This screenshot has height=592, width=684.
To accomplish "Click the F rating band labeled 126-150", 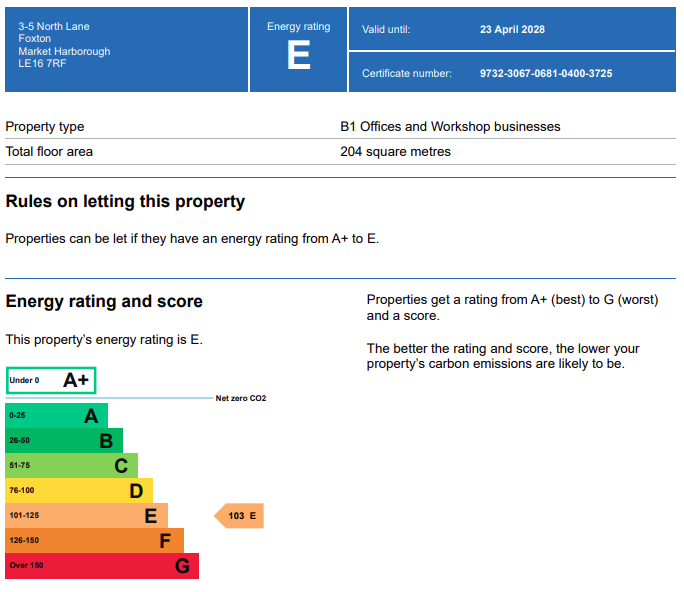I will (x=94, y=541).
